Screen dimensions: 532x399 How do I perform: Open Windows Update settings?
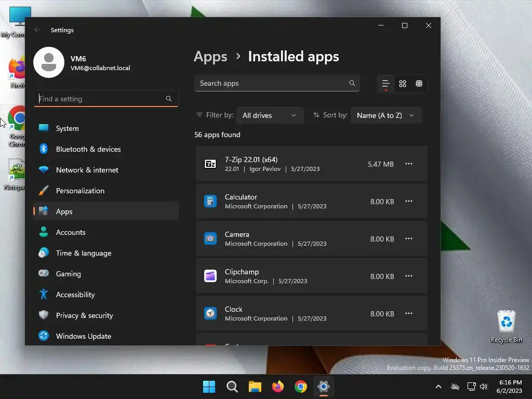106,336
